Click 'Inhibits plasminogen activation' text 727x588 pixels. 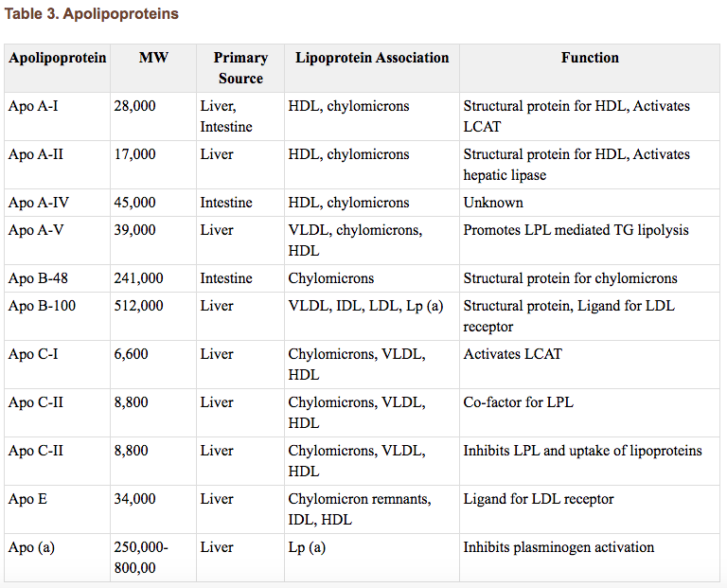[x=559, y=547]
